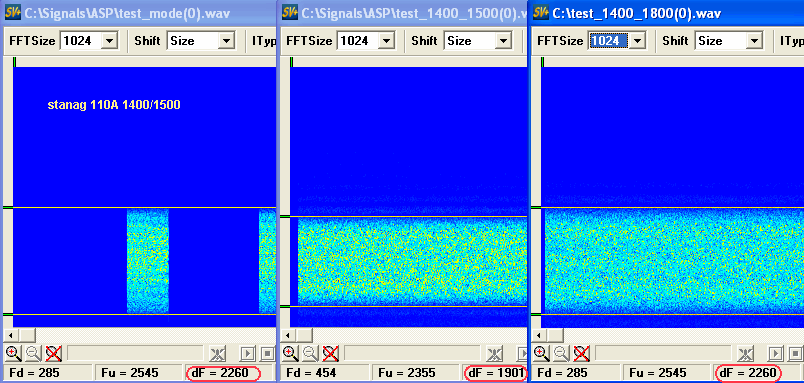This screenshot has height=383, width=804.
Task: Cancel zoom in the test_1400_1800 window
Action: [581, 353]
